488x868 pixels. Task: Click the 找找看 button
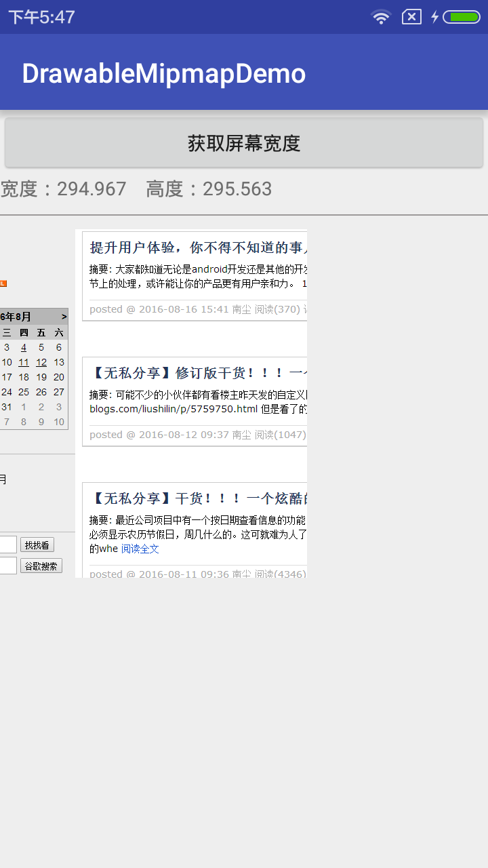pyautogui.click(x=37, y=545)
